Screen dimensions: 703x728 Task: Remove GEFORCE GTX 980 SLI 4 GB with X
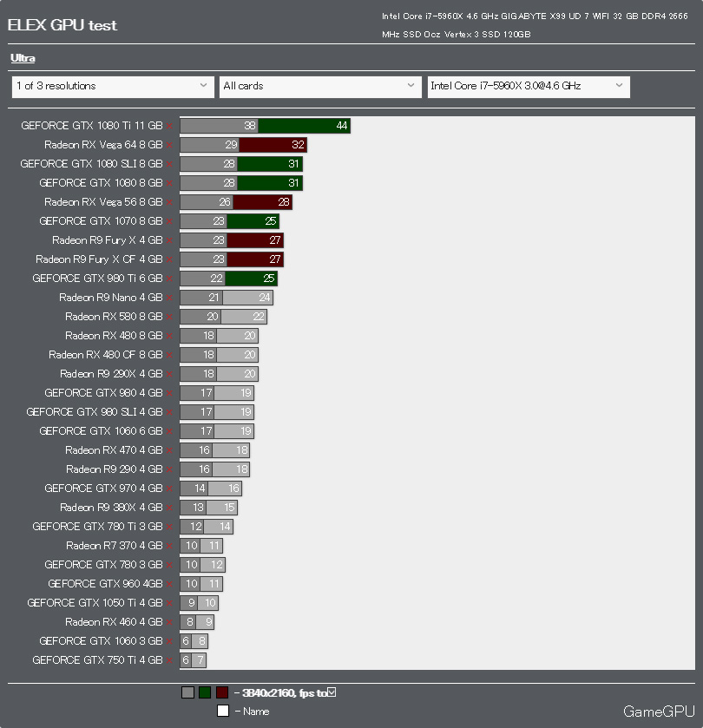click(x=169, y=412)
